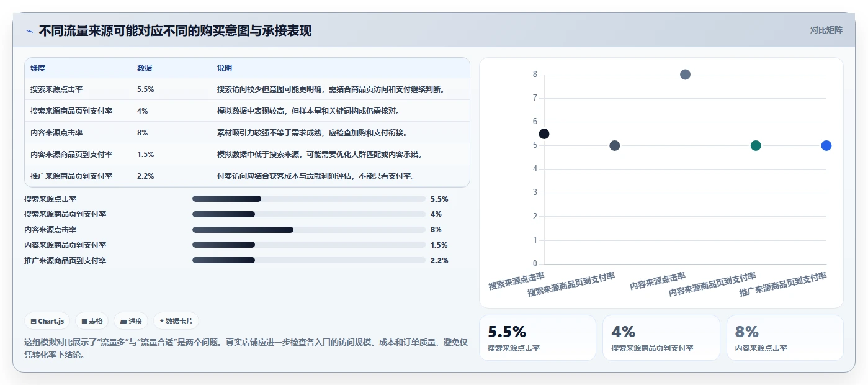Click table row cell 内容来源商品页到支付率
The image size is (868, 385).
71,155
